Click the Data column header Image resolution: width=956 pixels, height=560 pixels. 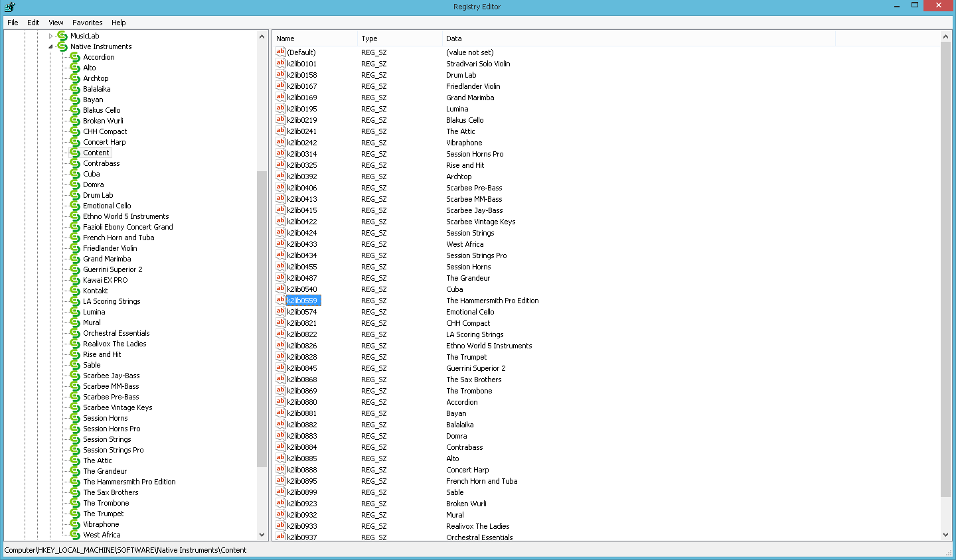tap(637, 38)
